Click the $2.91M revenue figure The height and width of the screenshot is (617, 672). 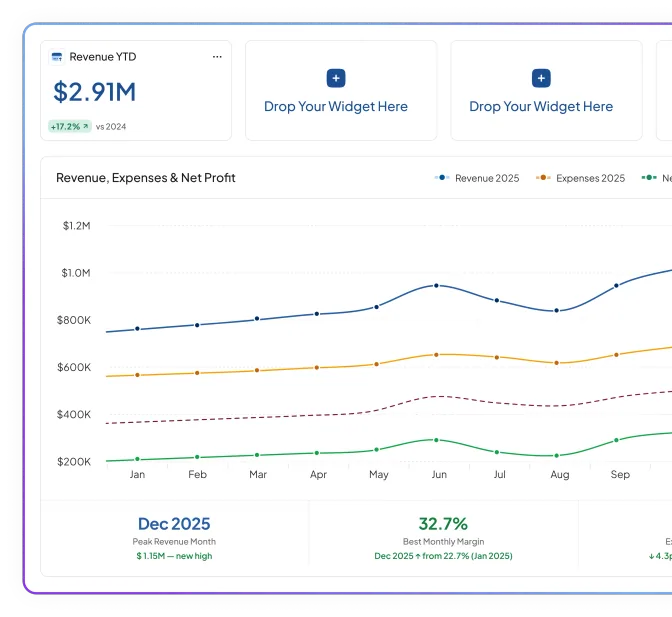94,92
